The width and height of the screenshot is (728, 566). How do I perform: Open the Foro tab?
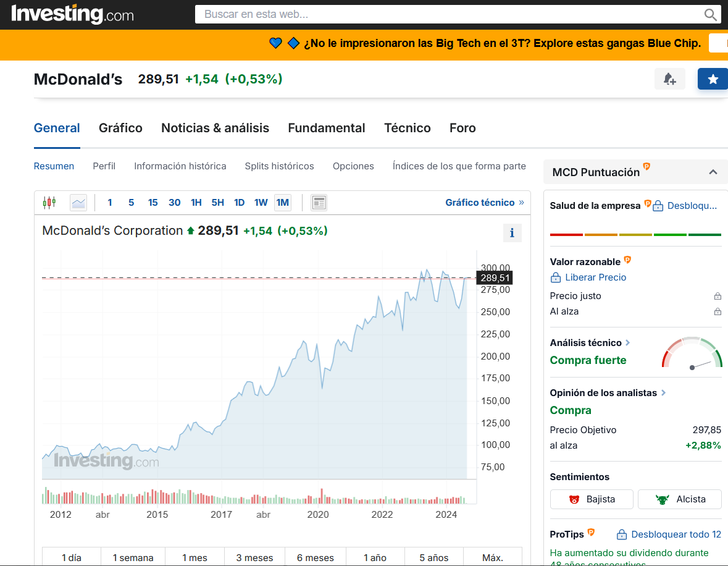click(x=462, y=129)
